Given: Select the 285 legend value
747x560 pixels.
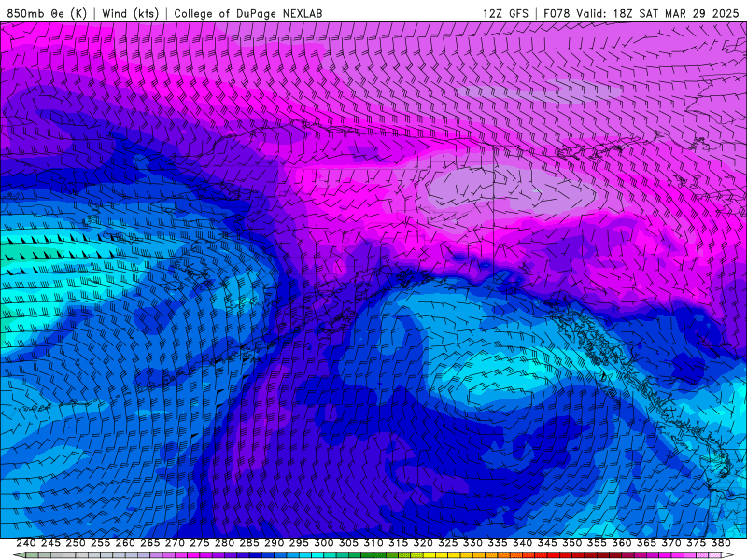Looking at the screenshot, I should [x=249, y=543].
